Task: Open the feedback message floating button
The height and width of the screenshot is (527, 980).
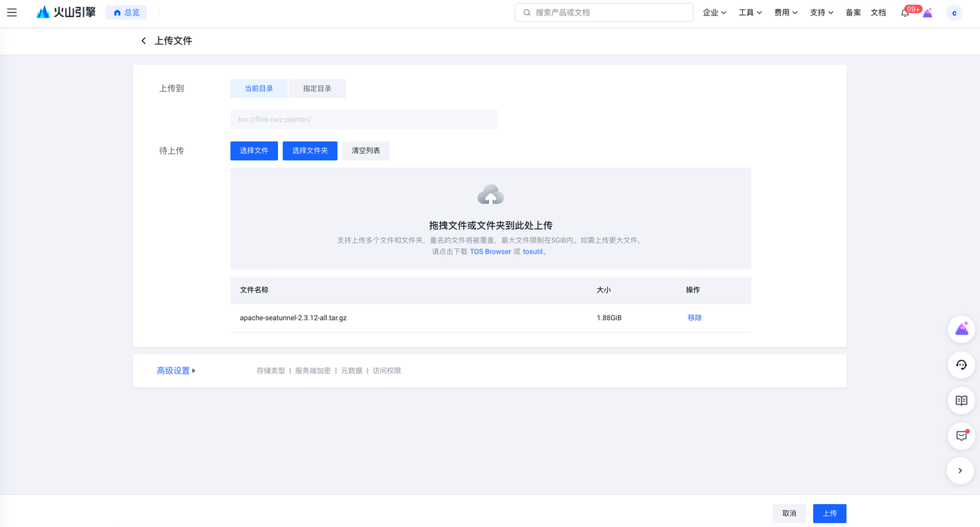Action: [962, 435]
